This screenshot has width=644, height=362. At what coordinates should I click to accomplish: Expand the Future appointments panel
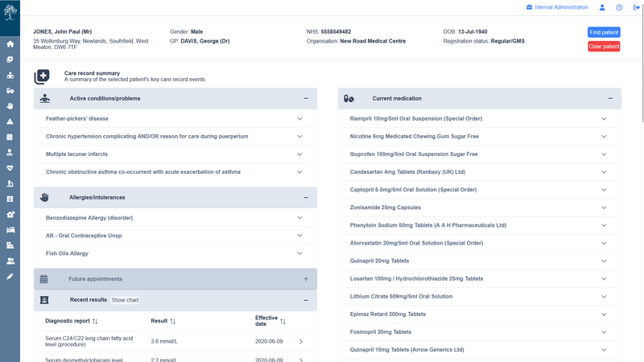(x=306, y=278)
